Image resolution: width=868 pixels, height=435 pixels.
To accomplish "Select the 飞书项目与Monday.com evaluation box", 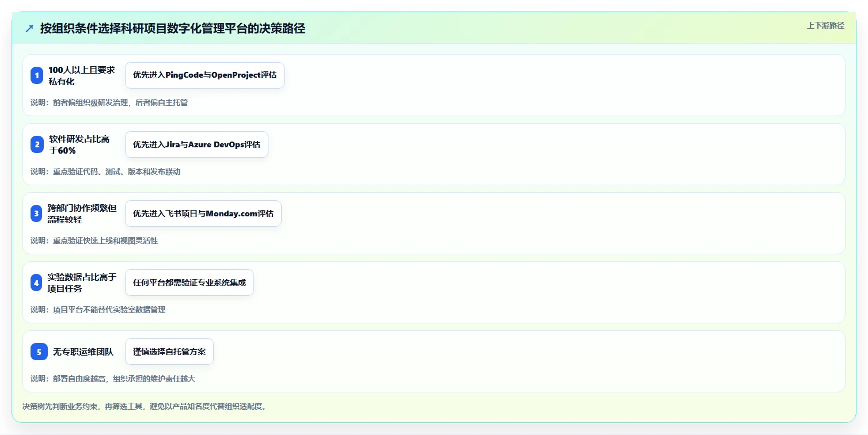I will coord(203,213).
